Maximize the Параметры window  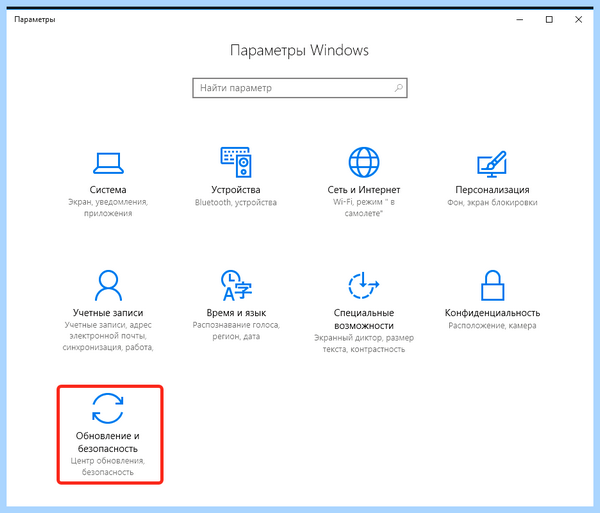(x=549, y=20)
